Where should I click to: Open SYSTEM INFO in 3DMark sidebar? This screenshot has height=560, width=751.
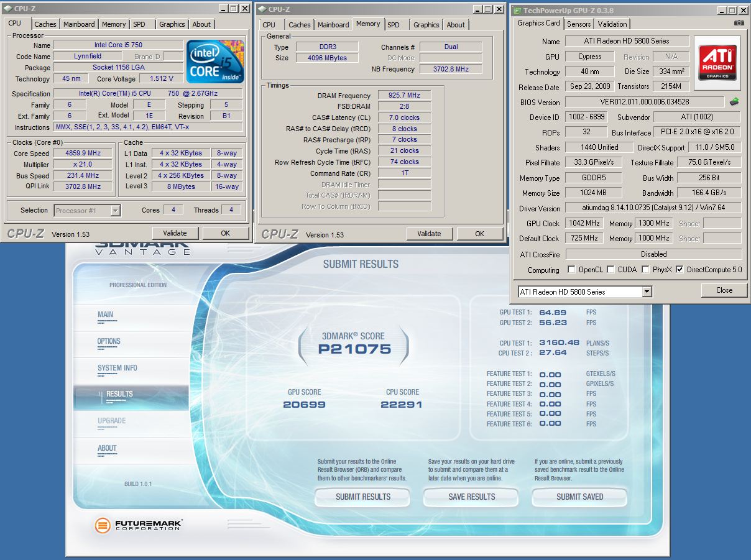click(117, 368)
